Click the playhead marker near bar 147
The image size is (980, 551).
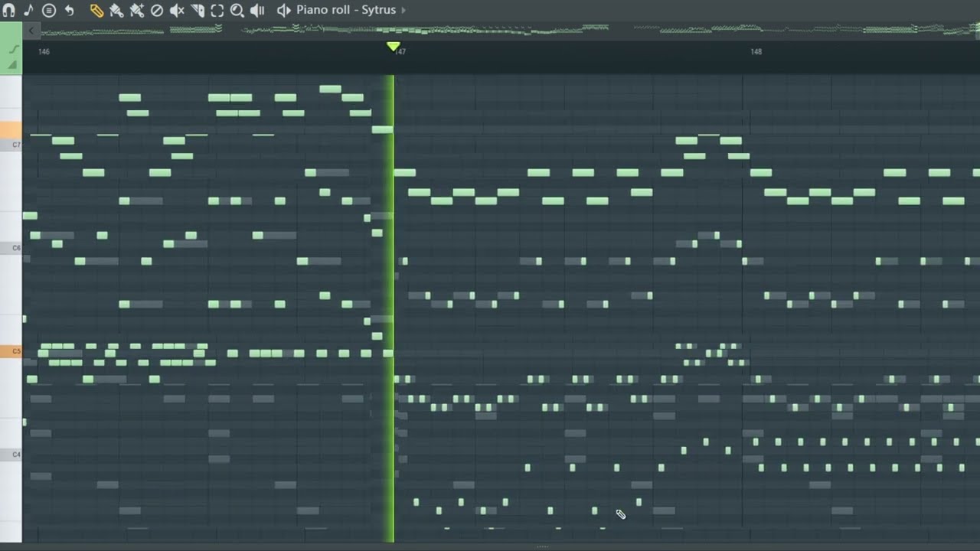394,47
